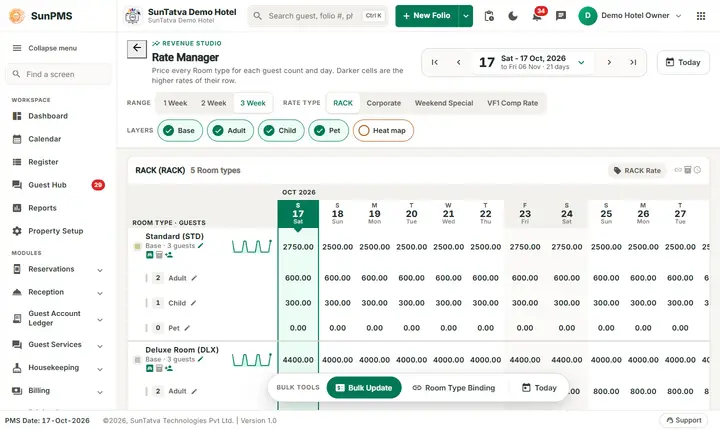This screenshot has height=430, width=720.
Task: Select 2 Week range
Action: pyautogui.click(x=214, y=103)
